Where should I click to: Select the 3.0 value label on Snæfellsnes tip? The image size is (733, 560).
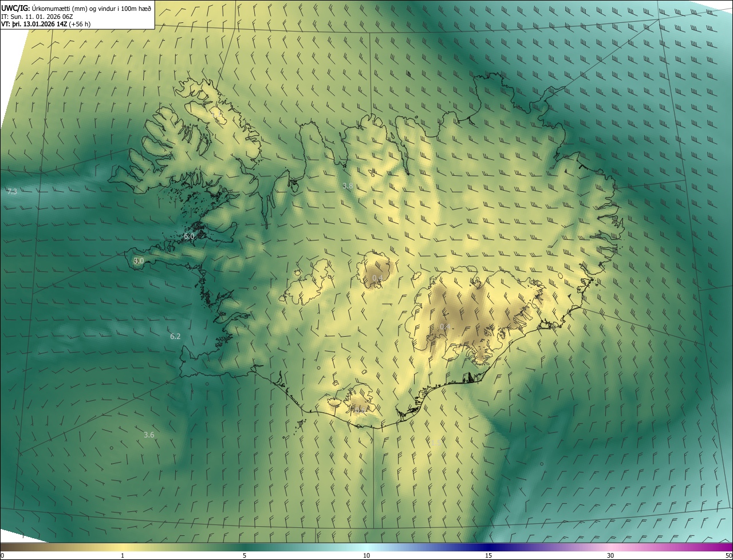tap(139, 261)
